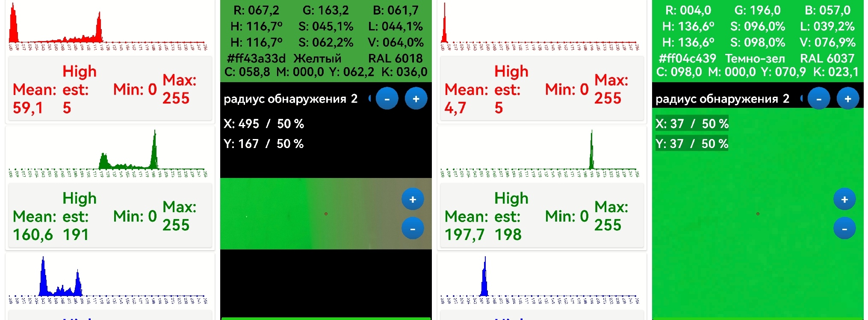Zoom out on left gradient image

pos(413,229)
